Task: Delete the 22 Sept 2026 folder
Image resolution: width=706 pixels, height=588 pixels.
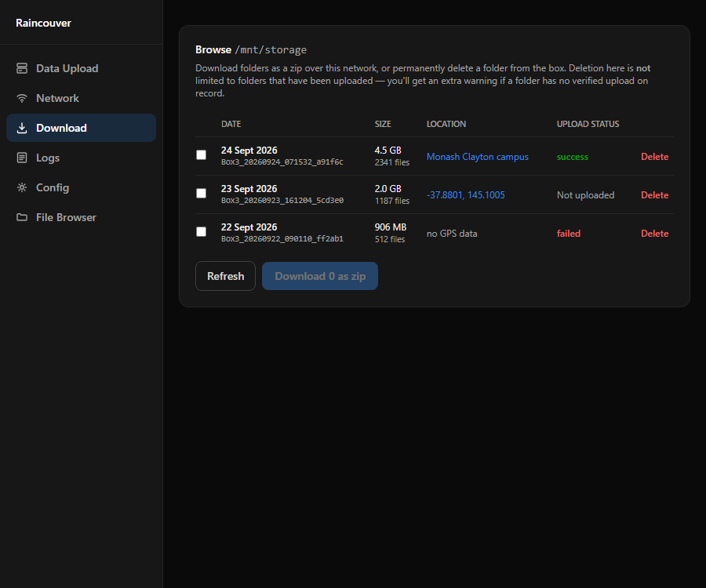Action: [x=655, y=234]
